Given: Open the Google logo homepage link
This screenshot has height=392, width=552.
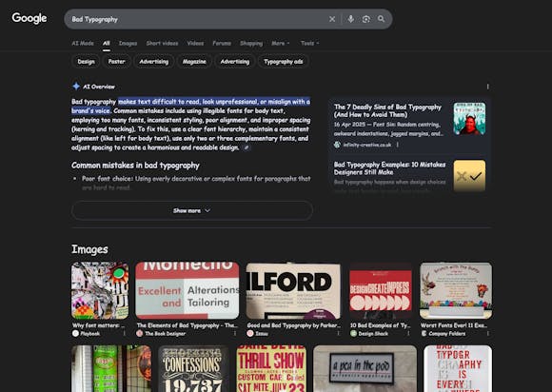Looking at the screenshot, I should (x=30, y=18).
